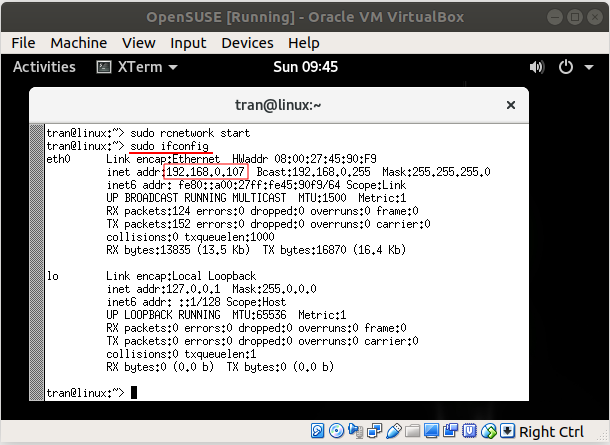Maximize the VirtualBox window

click(x=575, y=17)
